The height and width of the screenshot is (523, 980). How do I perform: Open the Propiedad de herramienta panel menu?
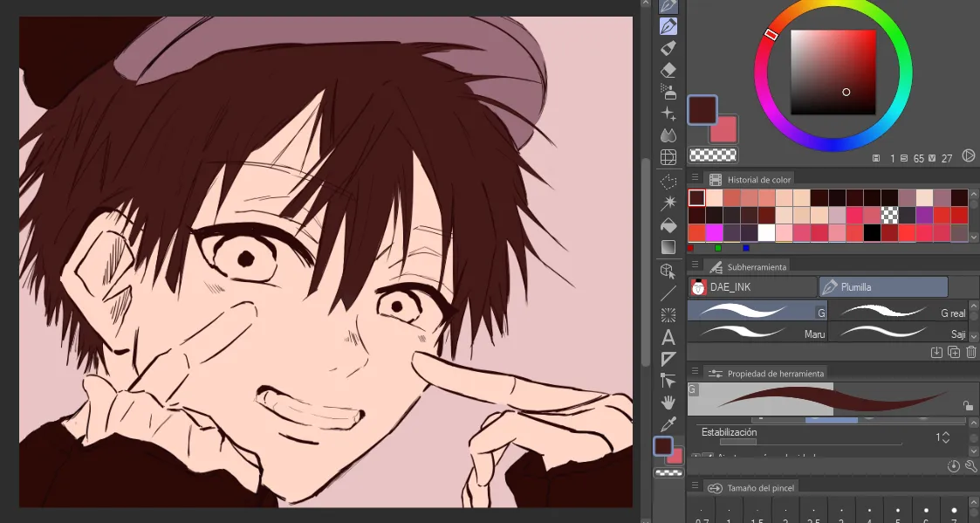tap(695, 372)
